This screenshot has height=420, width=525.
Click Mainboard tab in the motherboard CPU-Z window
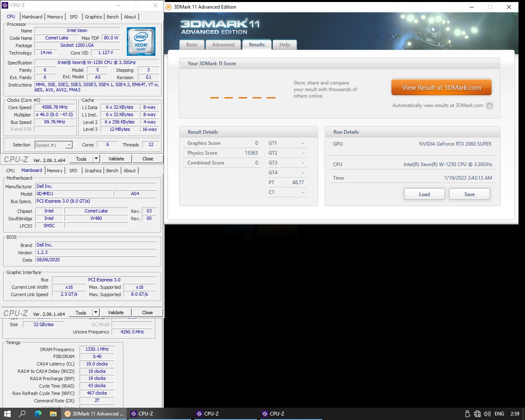pos(32,170)
